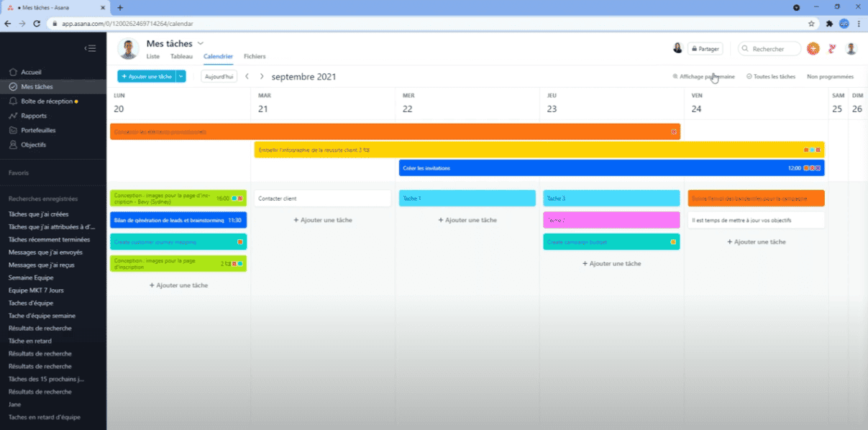Click the Aujourd'hui button
The height and width of the screenshot is (430, 868).
tap(219, 76)
